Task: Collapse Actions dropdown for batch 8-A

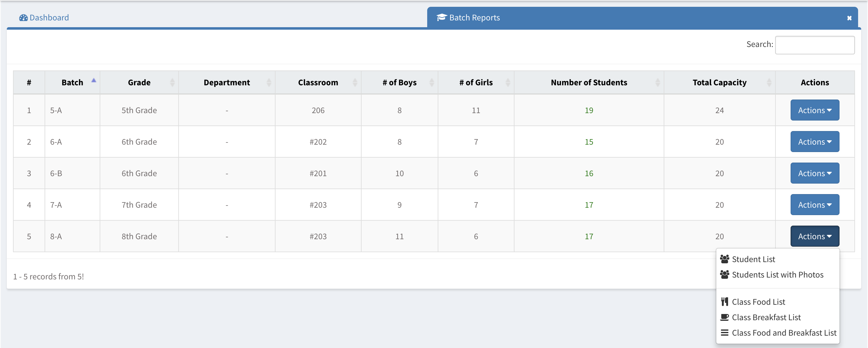Action: click(x=814, y=236)
